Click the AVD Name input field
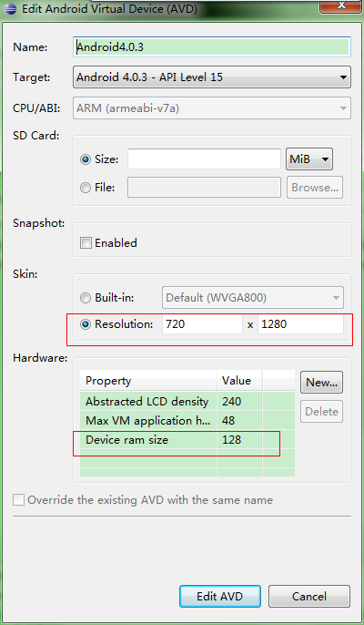The height and width of the screenshot is (625, 364). click(x=212, y=47)
